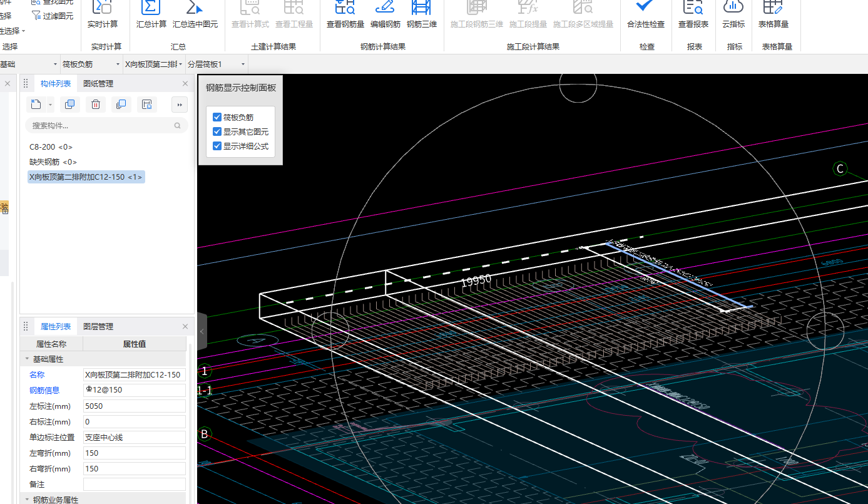Edit the 钢筋信息 value field

135,391
